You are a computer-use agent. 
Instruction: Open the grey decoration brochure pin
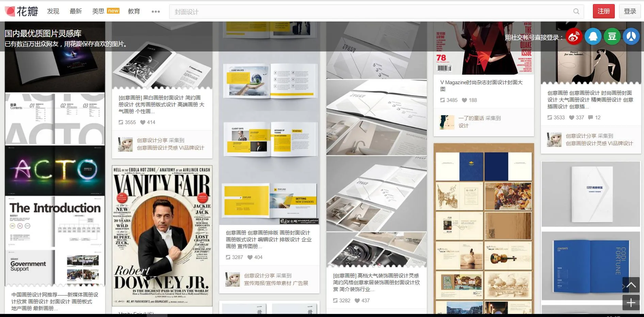[x=376, y=145]
